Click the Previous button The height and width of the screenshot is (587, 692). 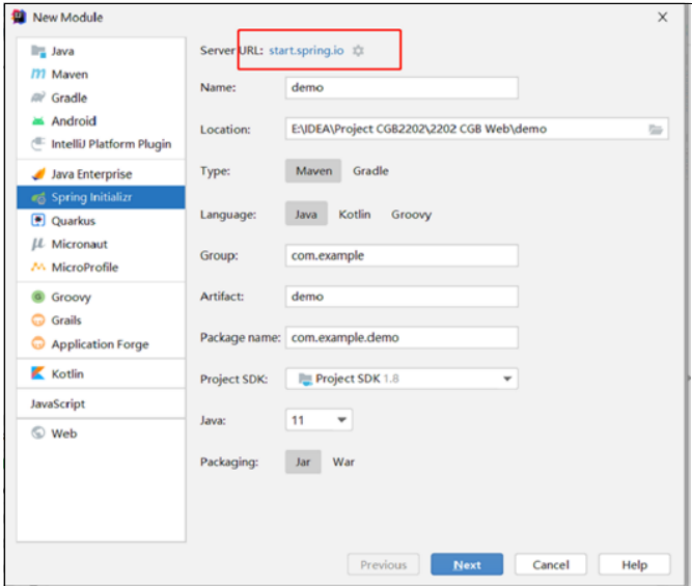click(384, 564)
